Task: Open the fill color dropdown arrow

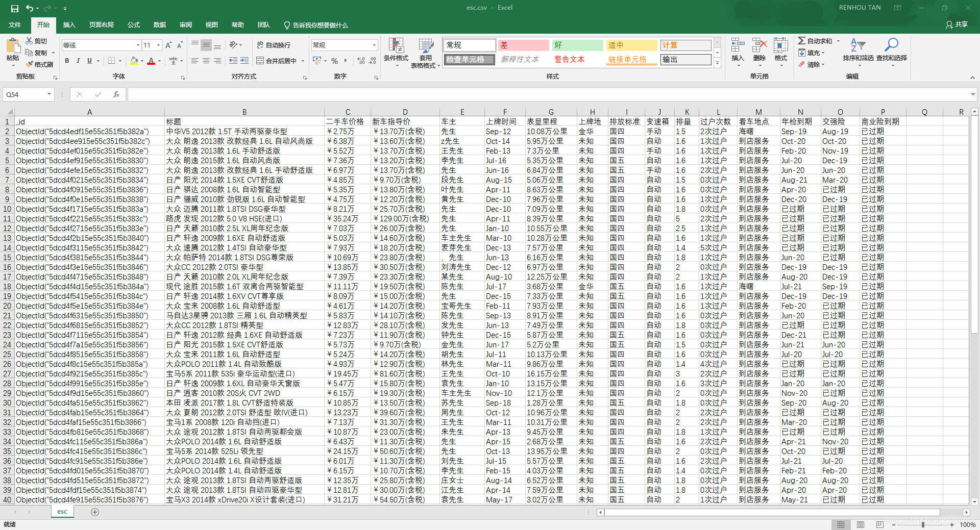Action: tap(142, 61)
